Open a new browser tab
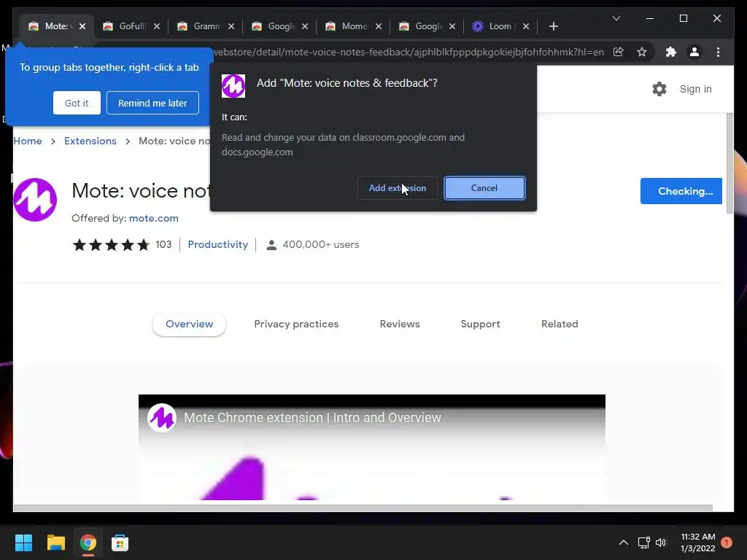This screenshot has height=560, width=747. (553, 26)
